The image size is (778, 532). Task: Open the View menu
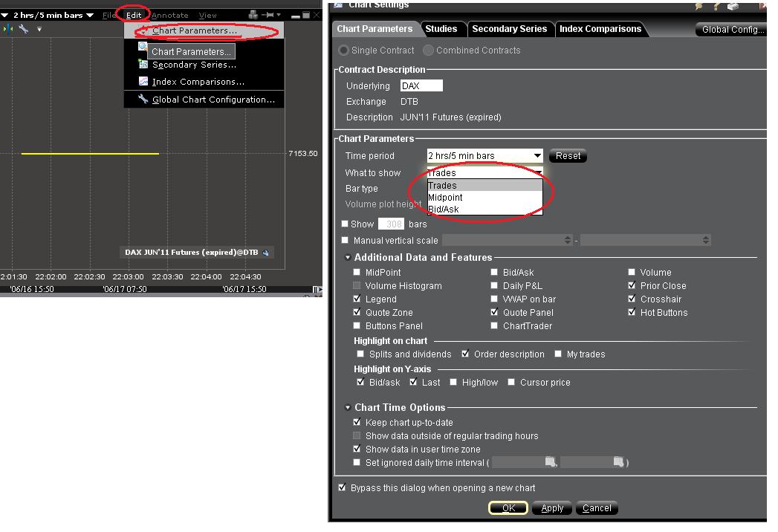pyautogui.click(x=207, y=16)
